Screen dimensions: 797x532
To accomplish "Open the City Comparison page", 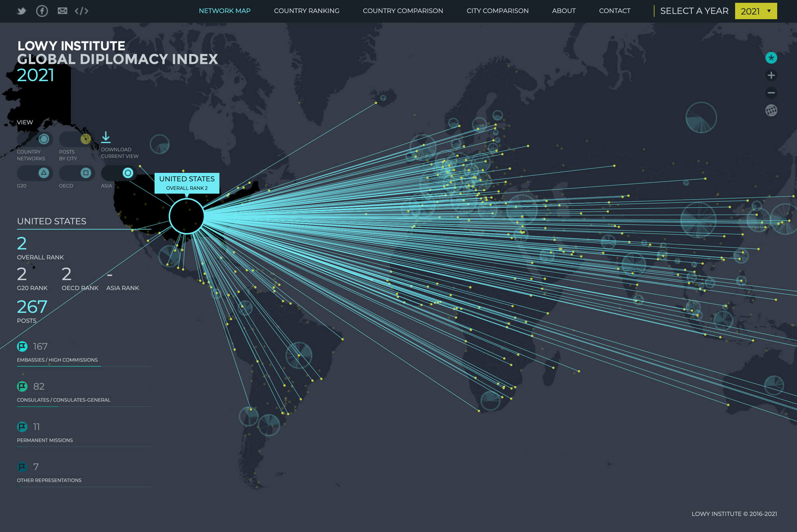I will click(x=497, y=11).
